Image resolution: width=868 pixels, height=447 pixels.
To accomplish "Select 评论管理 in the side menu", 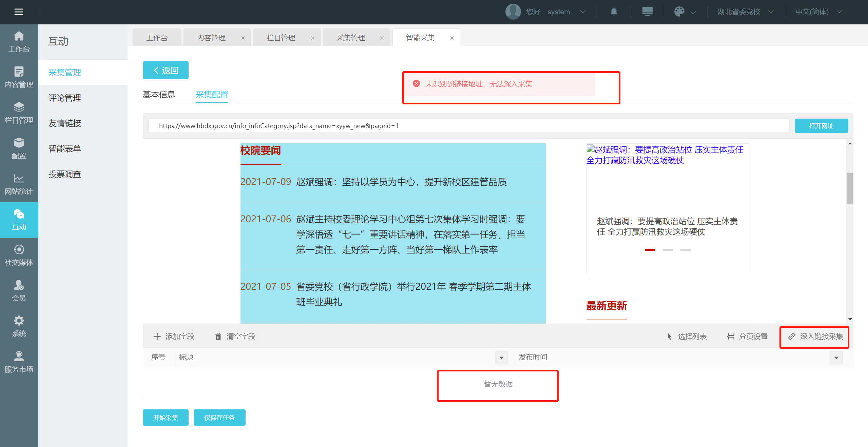I will point(64,98).
